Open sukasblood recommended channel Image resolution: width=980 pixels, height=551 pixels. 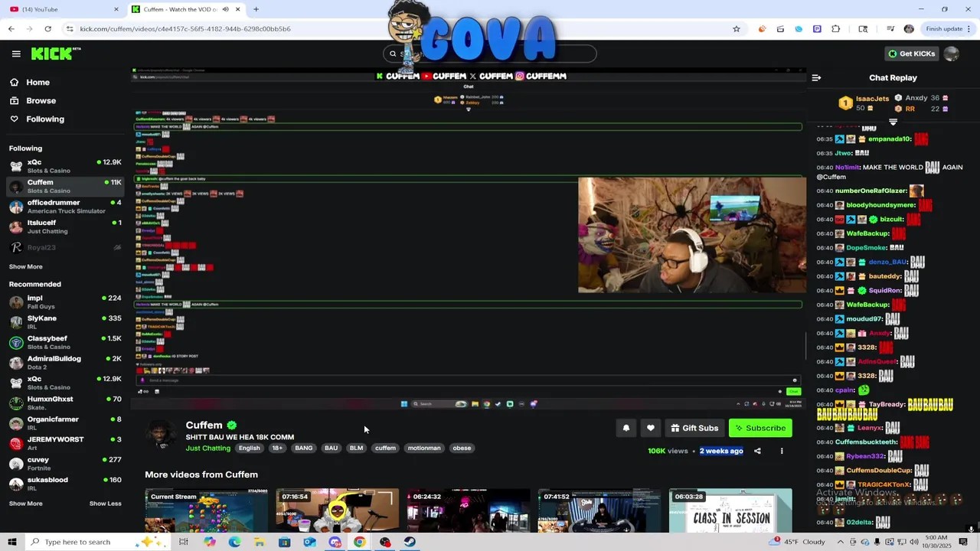click(65, 484)
